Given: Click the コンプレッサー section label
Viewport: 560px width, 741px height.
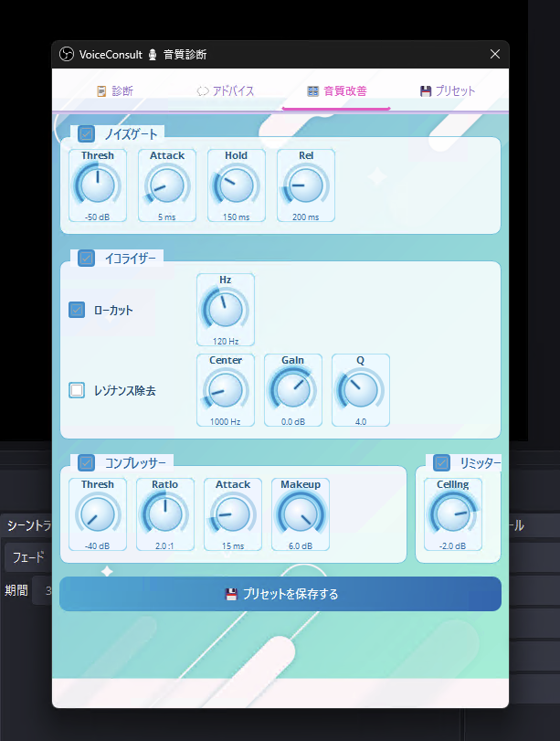Looking at the screenshot, I should click(135, 463).
